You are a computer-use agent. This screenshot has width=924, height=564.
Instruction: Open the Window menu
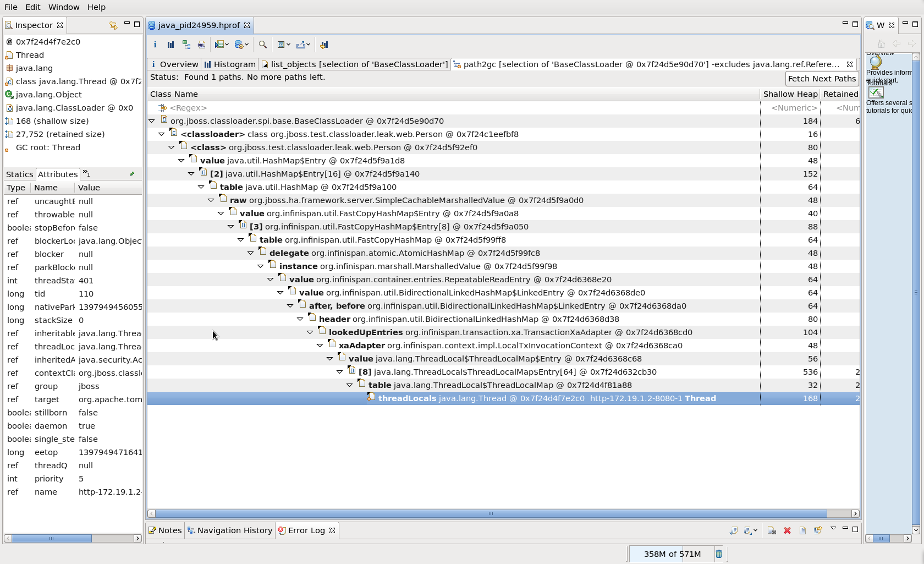63,7
